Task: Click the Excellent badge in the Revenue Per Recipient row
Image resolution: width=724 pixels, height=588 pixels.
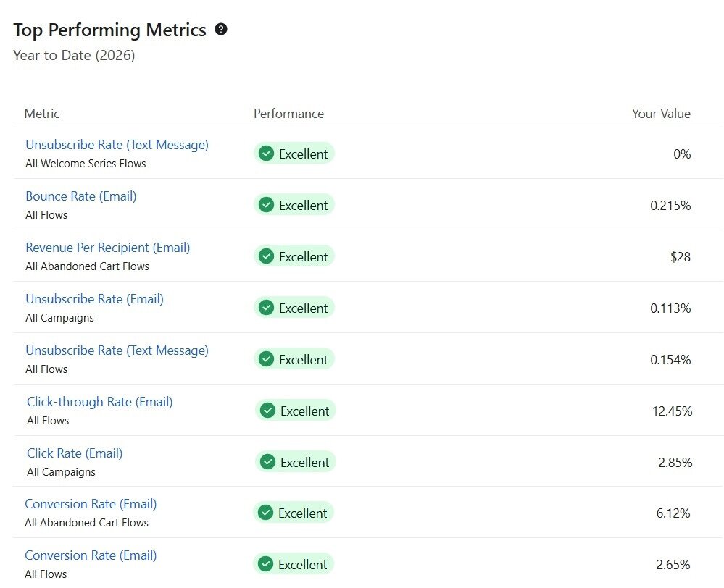Action: pos(294,256)
